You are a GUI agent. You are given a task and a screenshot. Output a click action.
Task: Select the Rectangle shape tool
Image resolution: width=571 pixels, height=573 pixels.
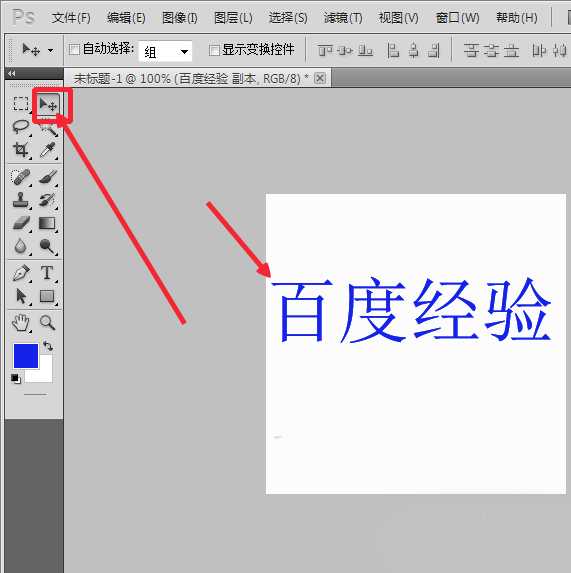(x=47, y=296)
